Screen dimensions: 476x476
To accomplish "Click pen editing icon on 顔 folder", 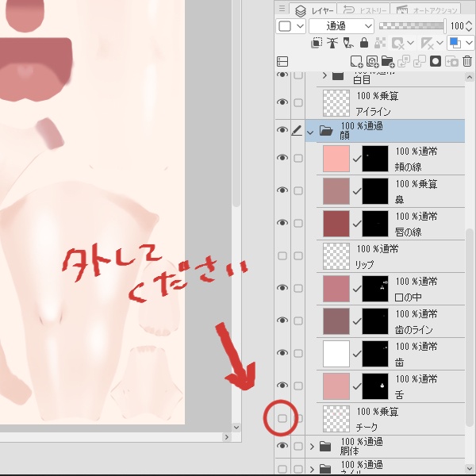I will click(297, 131).
